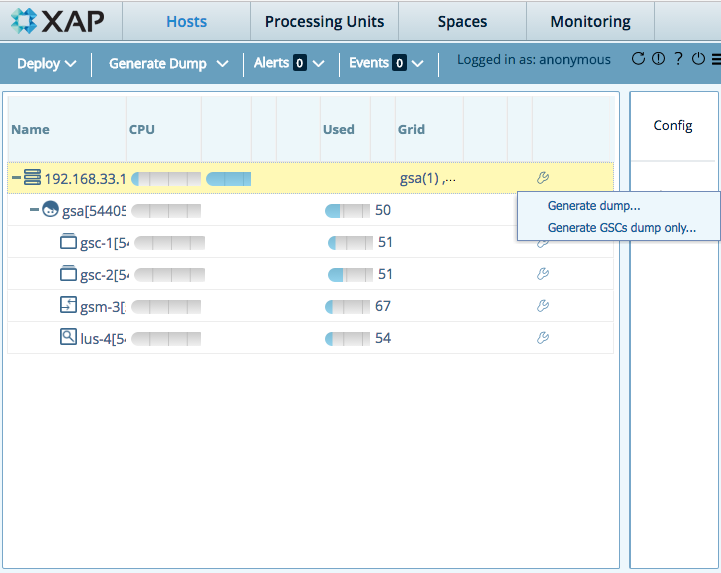Click the used value 54 for lus-4
Image resolution: width=721 pixels, height=573 pixels.
tap(383, 338)
